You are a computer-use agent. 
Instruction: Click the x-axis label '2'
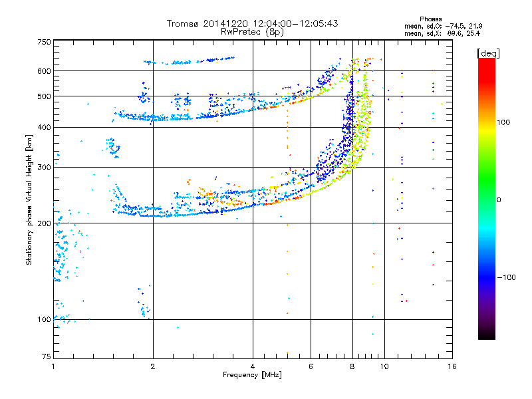[153, 366]
